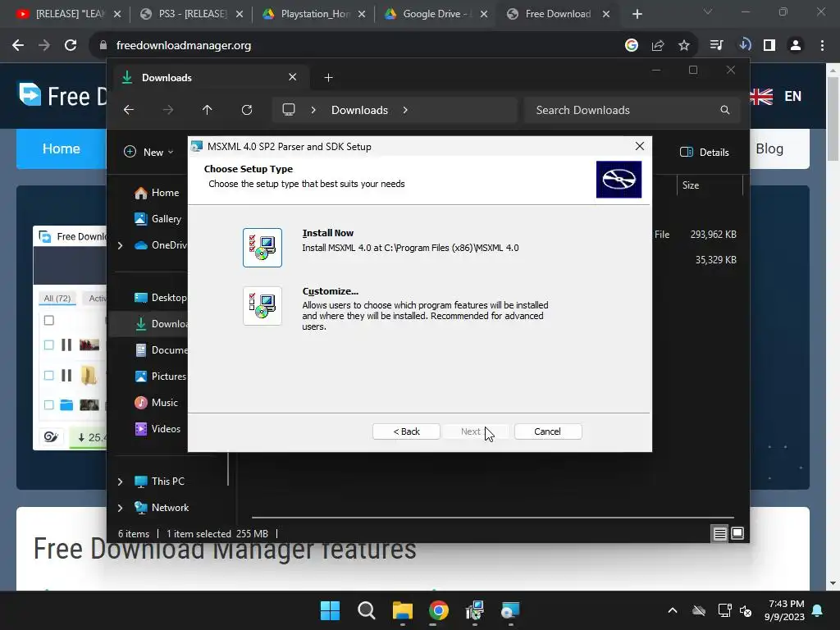
Task: Open Windows taskbar search
Action: (x=367, y=610)
